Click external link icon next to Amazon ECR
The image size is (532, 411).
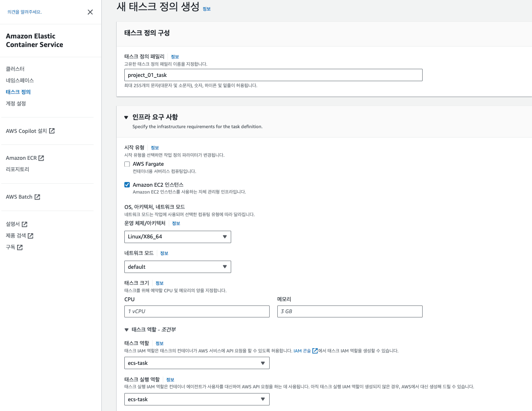point(41,158)
